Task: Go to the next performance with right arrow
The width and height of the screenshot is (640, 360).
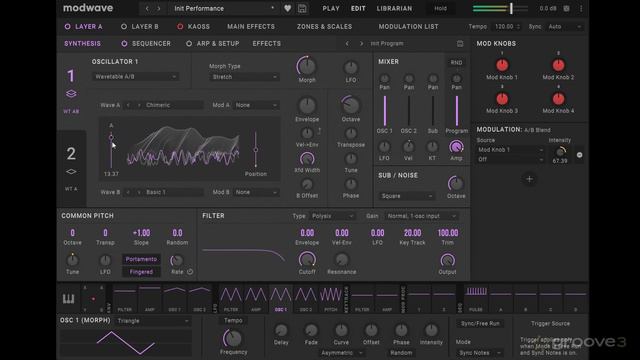Action: 159,8
